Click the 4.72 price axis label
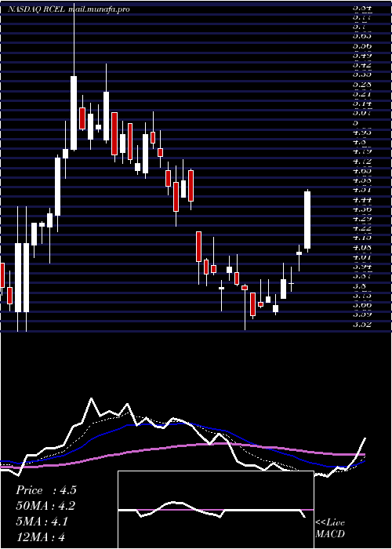The width and height of the screenshot is (392, 549). (362, 161)
